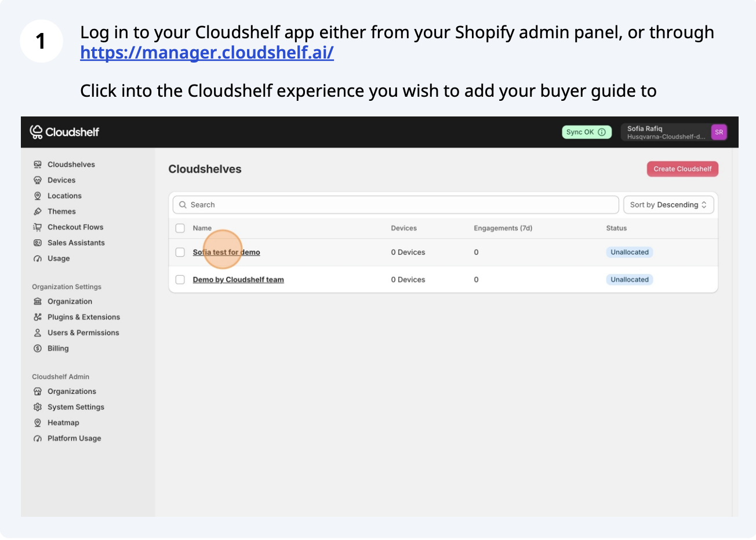The width and height of the screenshot is (756, 540).
Task: Click the Checkout Flows cart icon
Action: coord(38,227)
